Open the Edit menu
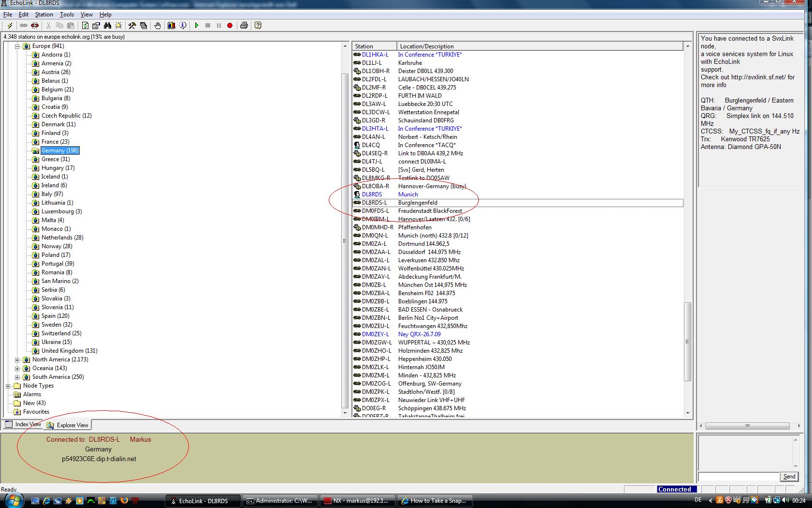This screenshot has width=812, height=508. pos(24,15)
